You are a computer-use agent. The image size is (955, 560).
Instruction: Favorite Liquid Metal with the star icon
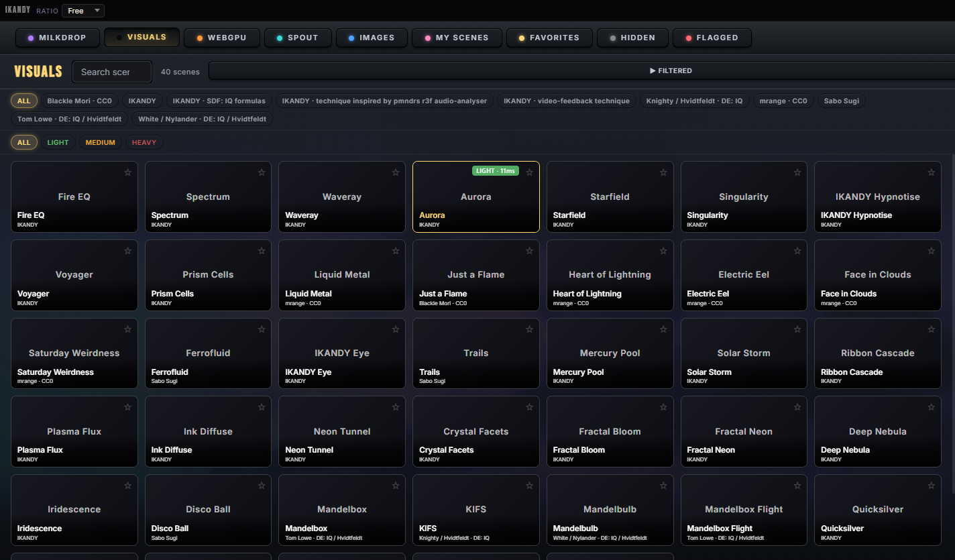pyautogui.click(x=396, y=251)
